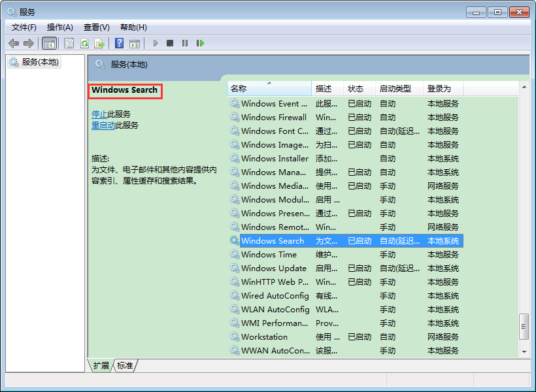Click the restart service icon
Image resolution: width=536 pixels, height=392 pixels.
[x=201, y=43]
